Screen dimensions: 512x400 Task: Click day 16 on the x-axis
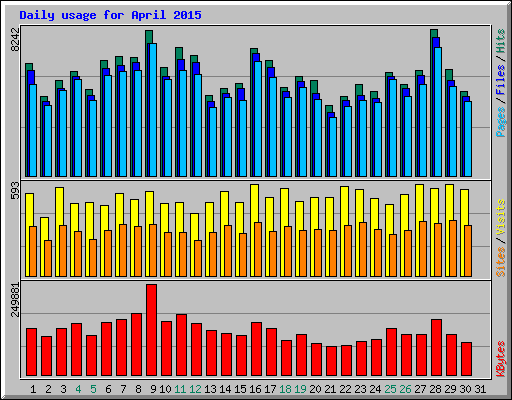(255, 389)
